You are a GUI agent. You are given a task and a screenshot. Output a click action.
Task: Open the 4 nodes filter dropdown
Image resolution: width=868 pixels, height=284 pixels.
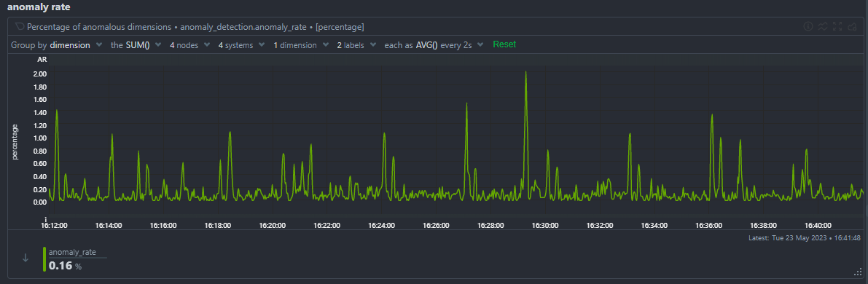(x=190, y=45)
